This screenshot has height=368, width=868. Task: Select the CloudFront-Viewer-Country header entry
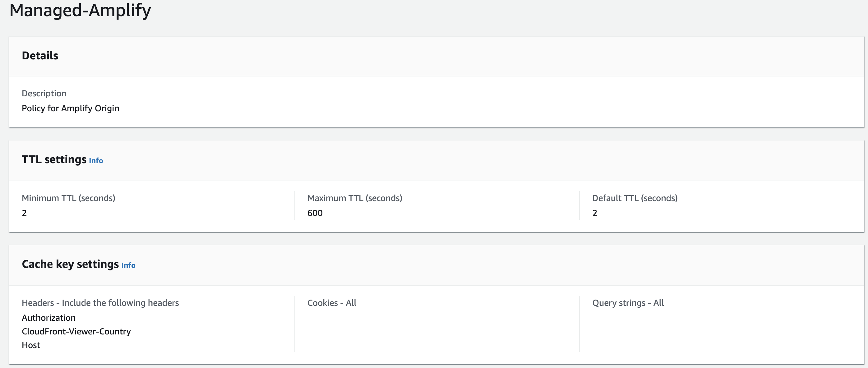pyautogui.click(x=76, y=332)
